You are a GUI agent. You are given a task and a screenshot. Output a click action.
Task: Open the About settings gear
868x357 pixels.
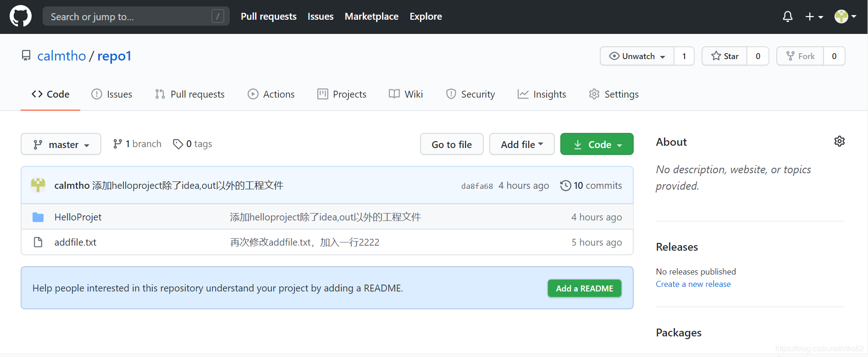point(840,142)
